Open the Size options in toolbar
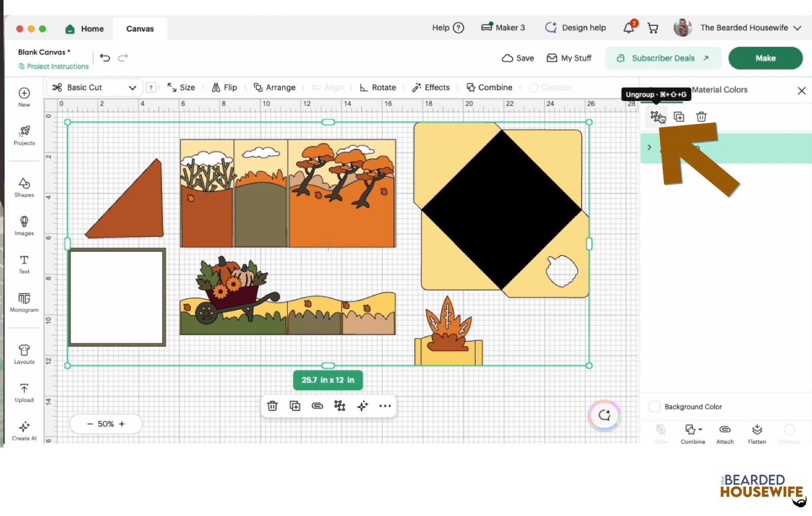The image size is (812, 516). pos(181,87)
